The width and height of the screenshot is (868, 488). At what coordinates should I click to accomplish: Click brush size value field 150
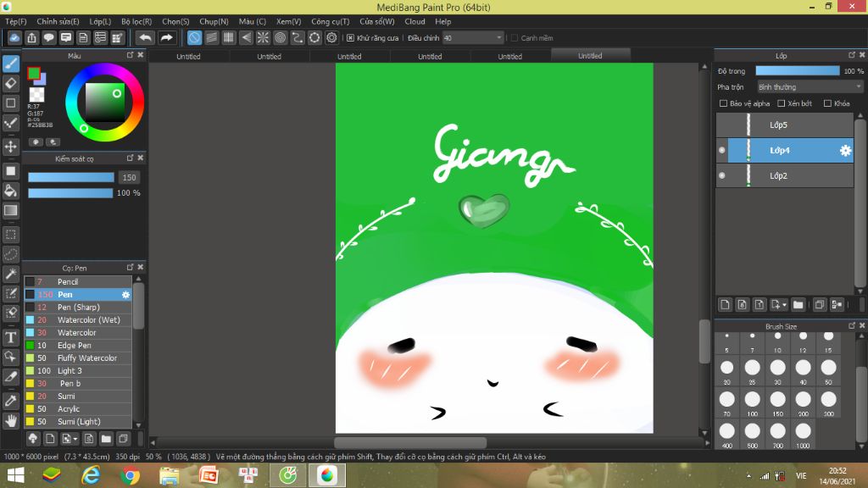pyautogui.click(x=129, y=178)
